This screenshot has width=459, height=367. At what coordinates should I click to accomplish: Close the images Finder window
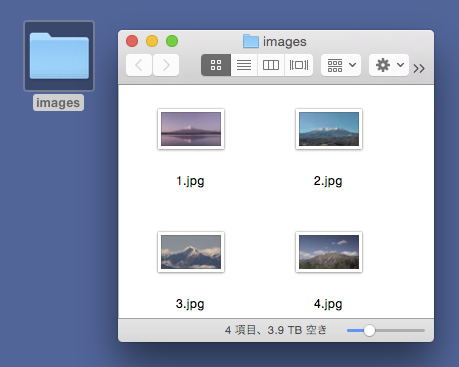132,41
